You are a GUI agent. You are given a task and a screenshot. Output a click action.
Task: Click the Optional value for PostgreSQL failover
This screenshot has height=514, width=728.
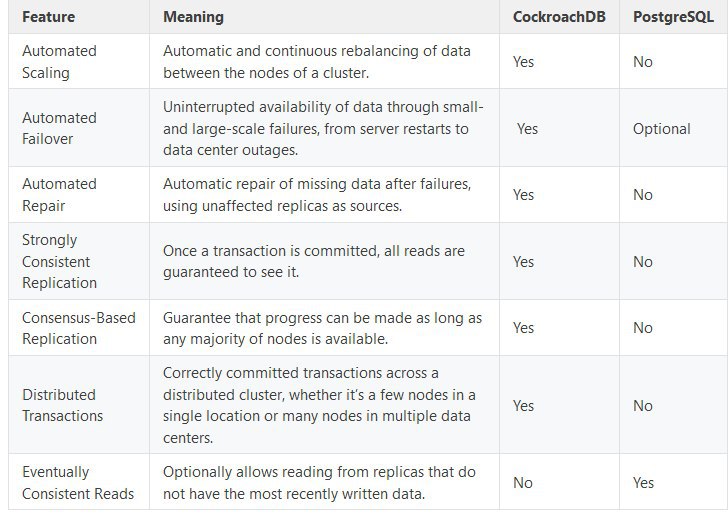(x=662, y=129)
